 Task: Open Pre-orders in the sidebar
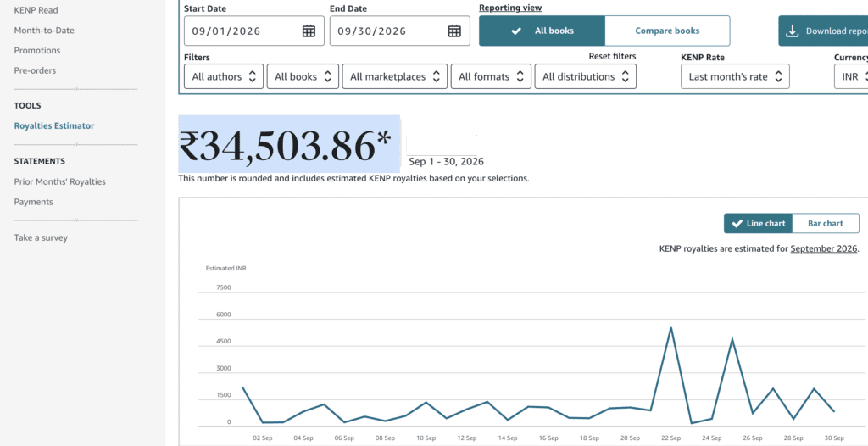click(35, 70)
